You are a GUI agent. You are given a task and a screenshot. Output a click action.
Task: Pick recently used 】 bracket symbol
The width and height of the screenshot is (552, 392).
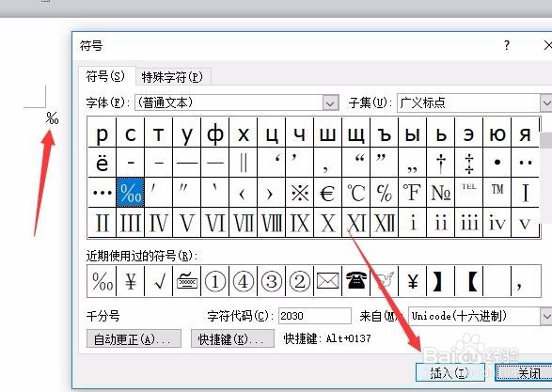tap(440, 281)
